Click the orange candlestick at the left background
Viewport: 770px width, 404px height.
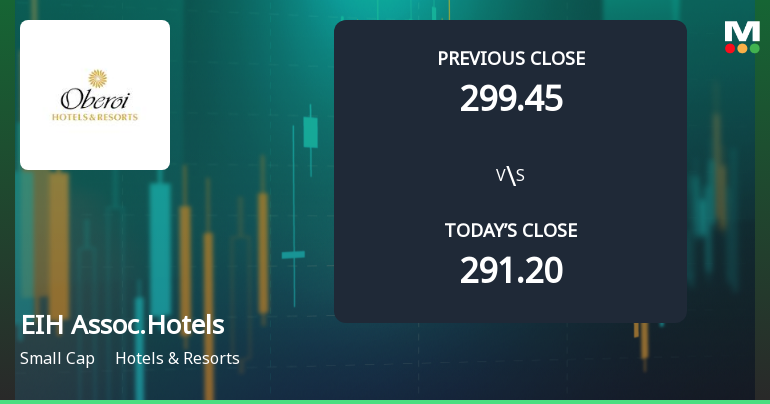(58, 250)
